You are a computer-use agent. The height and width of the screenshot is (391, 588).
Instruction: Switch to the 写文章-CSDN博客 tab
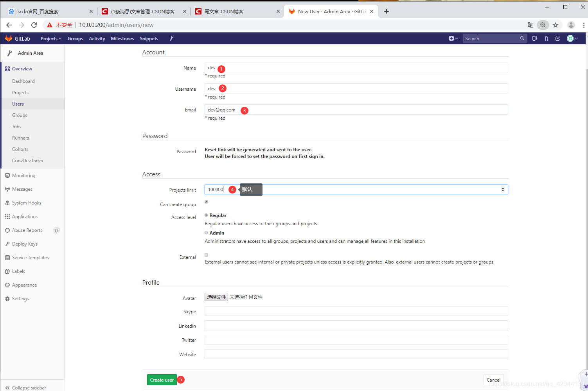(237, 12)
